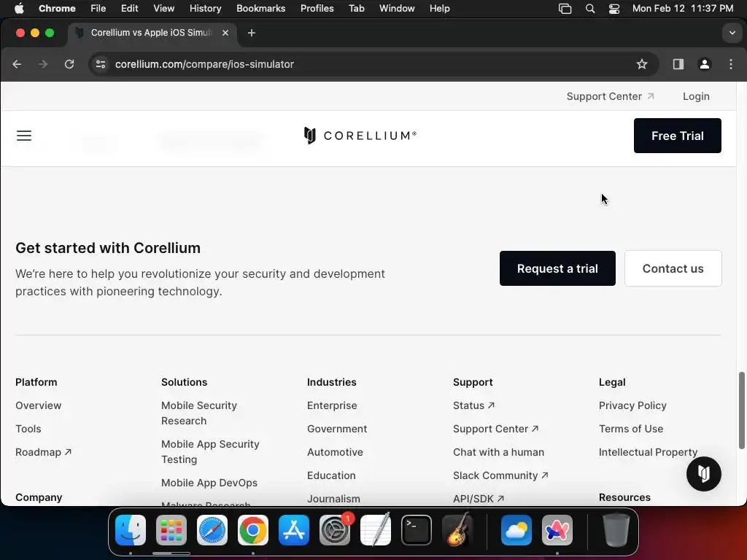Viewport: 747px width, 560px height.
Task: Open the Intellectual Property link
Action: click(648, 452)
